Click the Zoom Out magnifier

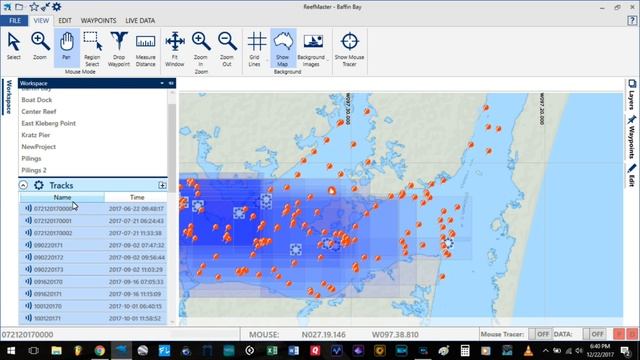pyautogui.click(x=227, y=49)
